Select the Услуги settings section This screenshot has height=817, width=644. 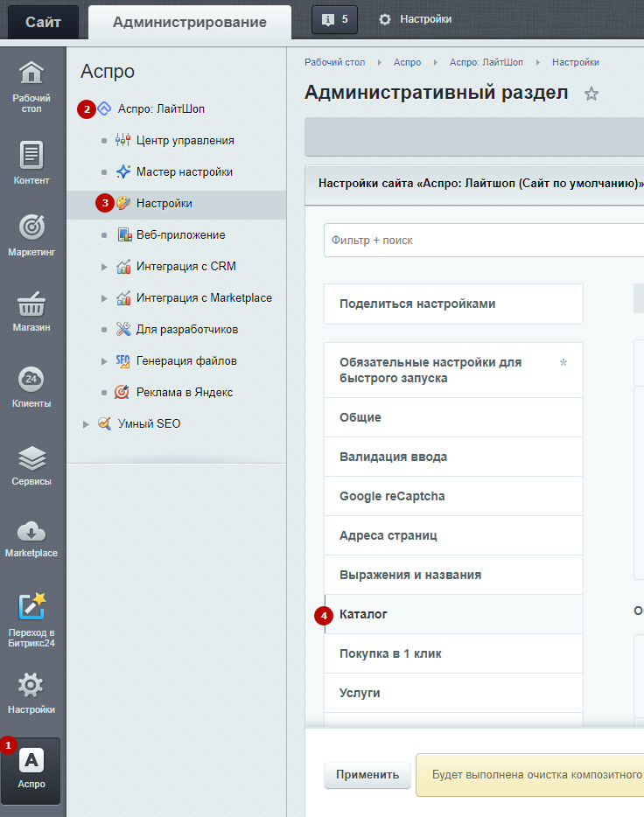point(453,693)
